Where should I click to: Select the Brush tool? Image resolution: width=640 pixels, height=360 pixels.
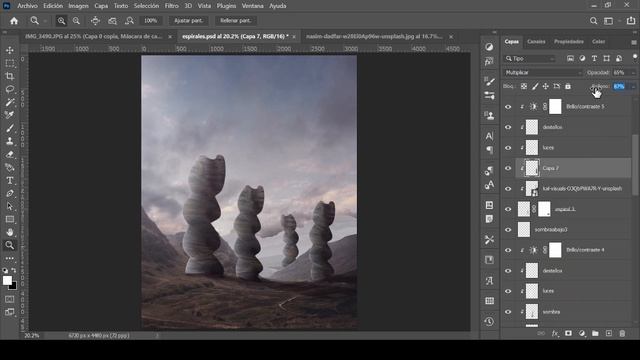point(10,128)
